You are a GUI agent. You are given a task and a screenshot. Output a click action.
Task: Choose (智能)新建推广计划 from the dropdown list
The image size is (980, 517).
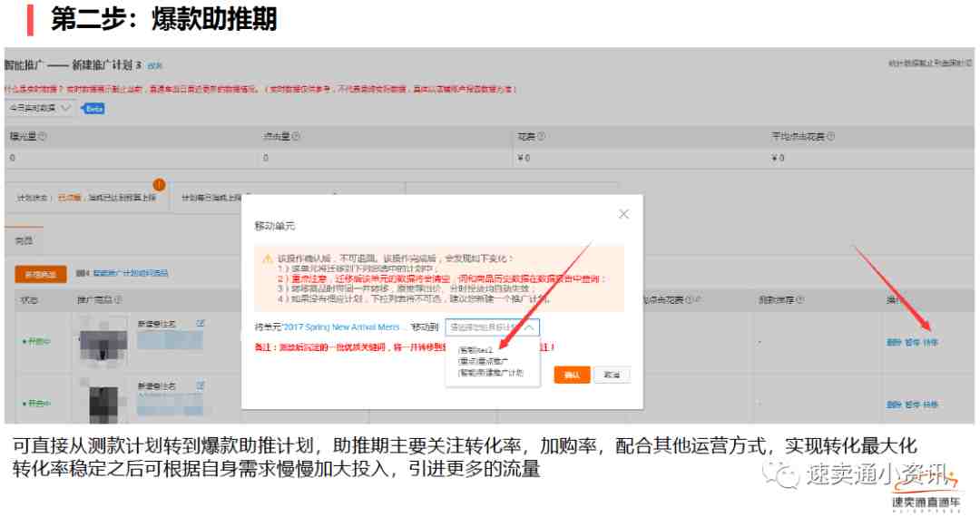tap(491, 373)
